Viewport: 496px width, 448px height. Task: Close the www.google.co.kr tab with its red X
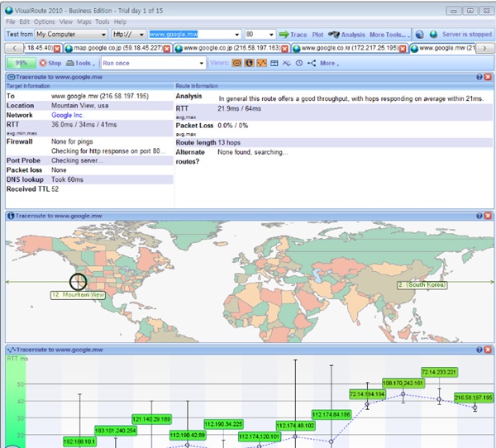click(x=403, y=49)
